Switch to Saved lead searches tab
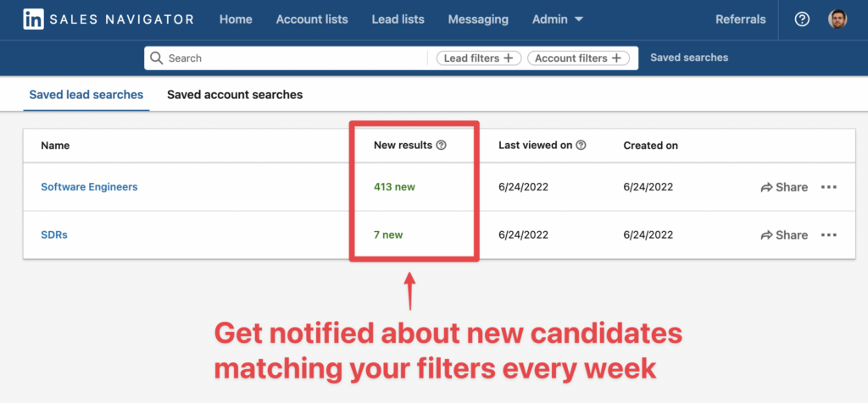The height and width of the screenshot is (403, 868). [x=86, y=95]
